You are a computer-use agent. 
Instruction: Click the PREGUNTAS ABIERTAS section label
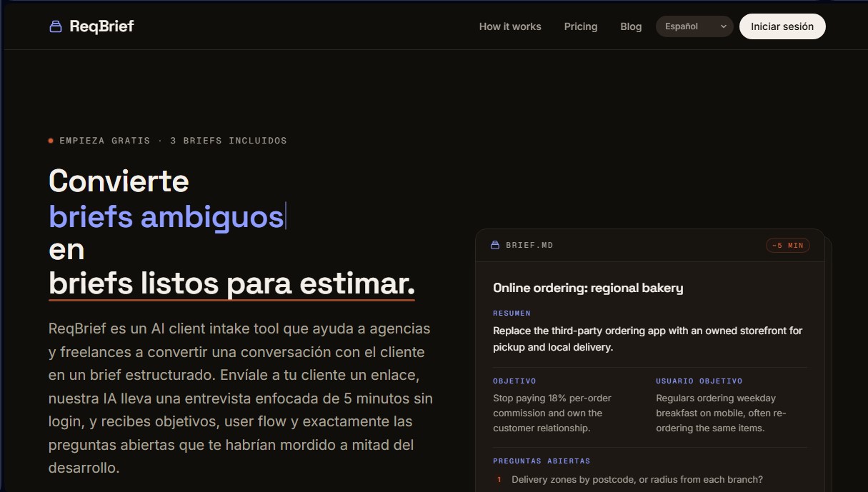click(x=542, y=461)
